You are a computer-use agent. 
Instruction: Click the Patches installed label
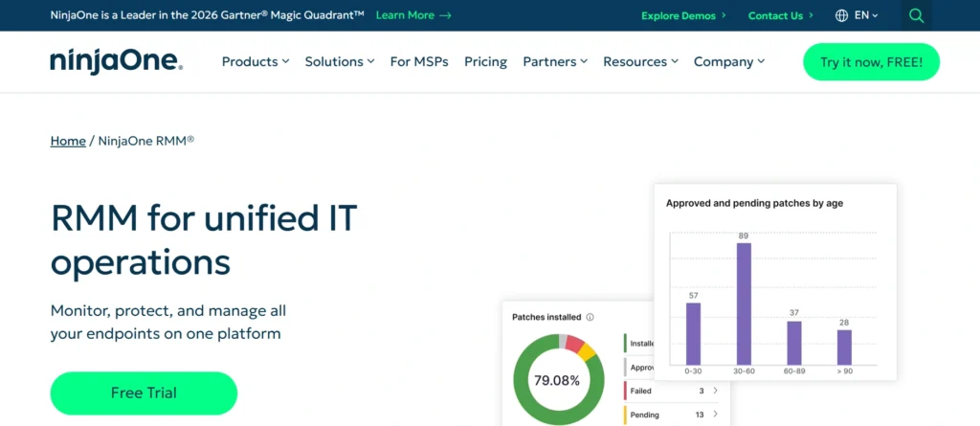pos(546,317)
